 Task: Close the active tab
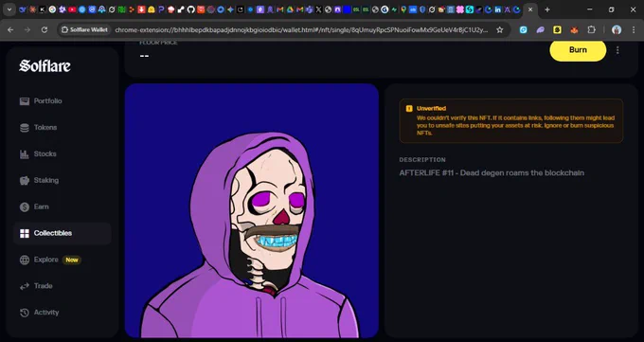click(530, 9)
